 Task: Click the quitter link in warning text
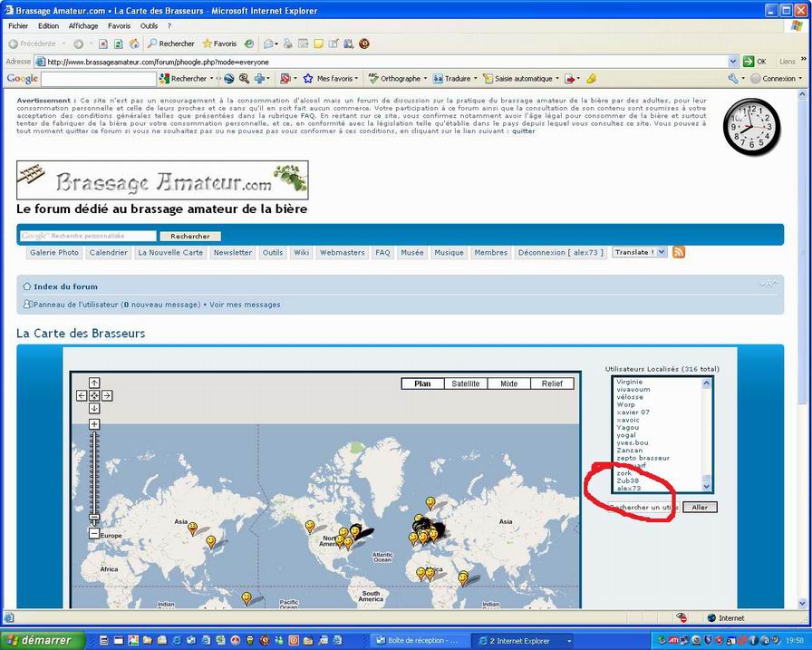524,131
